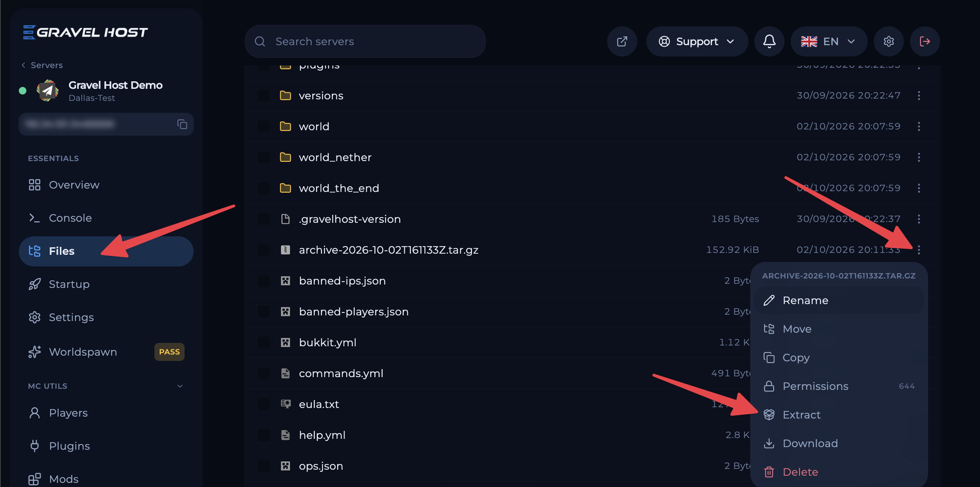This screenshot has width=980, height=487.
Task: Click the world folder icon
Action: pyautogui.click(x=285, y=126)
